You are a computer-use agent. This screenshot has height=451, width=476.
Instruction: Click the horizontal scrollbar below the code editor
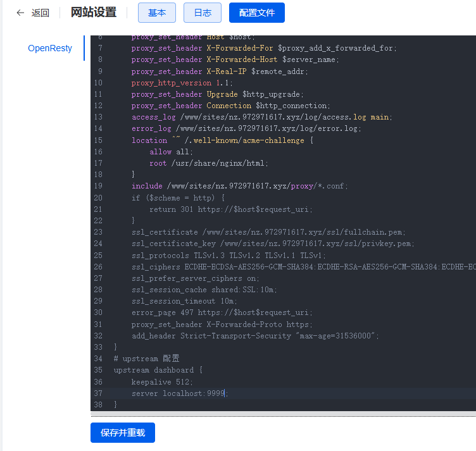(283, 414)
